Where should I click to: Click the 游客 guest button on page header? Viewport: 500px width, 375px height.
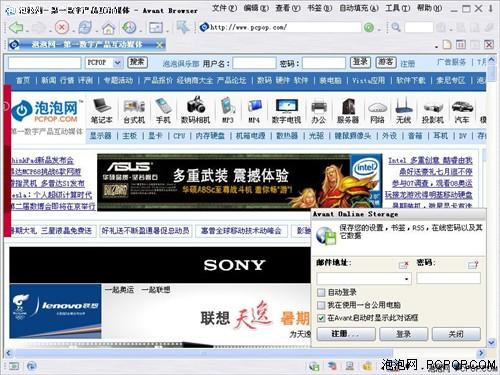pyautogui.click(x=385, y=62)
